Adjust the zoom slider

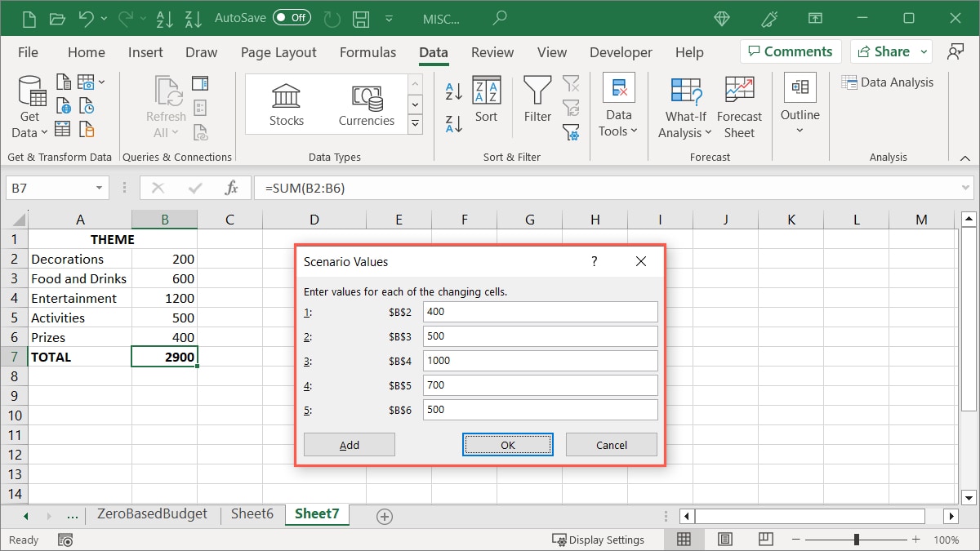[x=856, y=539]
